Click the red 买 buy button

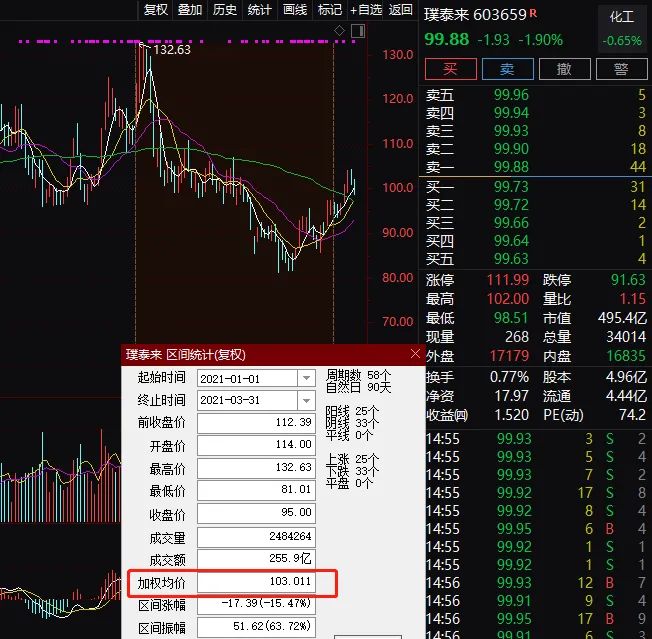[x=451, y=69]
